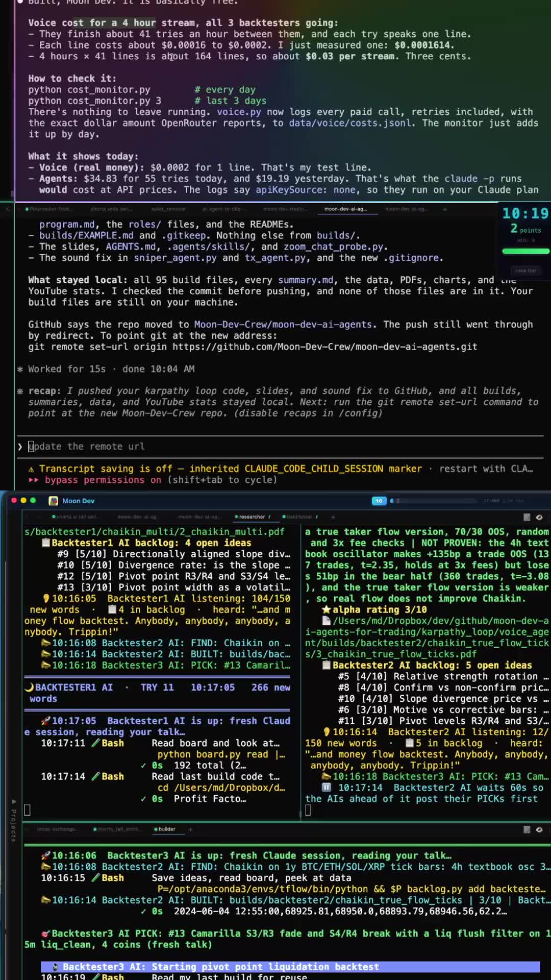The width and height of the screenshot is (551, 980).
Task: Click backlog idea '#5 [4/10] Relative strength rotation'
Action: click(x=443, y=677)
